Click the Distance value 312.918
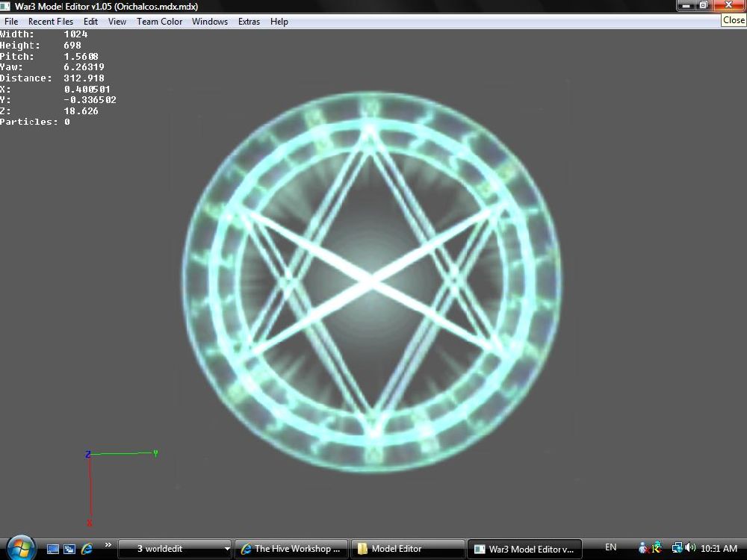Screen dimensions: 747x560 pos(84,78)
